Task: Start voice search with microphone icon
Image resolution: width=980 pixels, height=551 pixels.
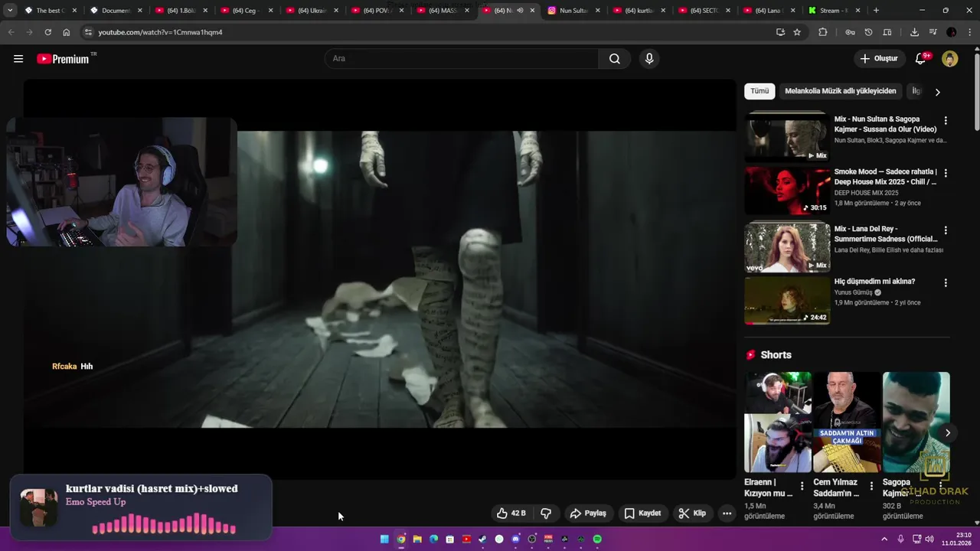Action: 649,59
